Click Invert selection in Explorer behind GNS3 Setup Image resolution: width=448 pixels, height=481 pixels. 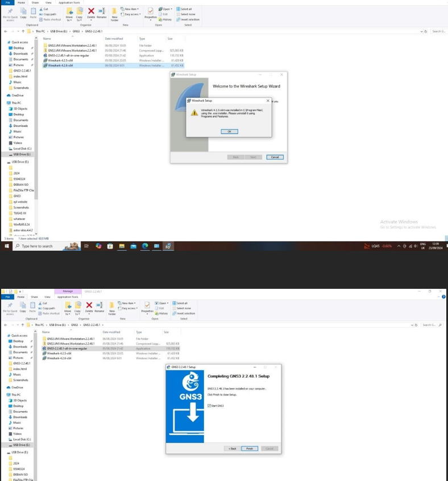(x=184, y=313)
